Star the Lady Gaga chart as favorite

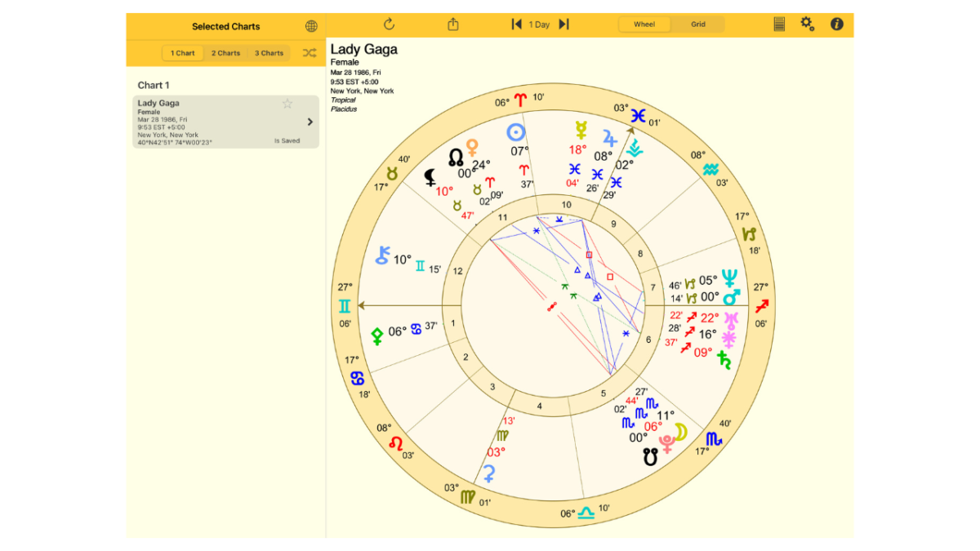(287, 104)
